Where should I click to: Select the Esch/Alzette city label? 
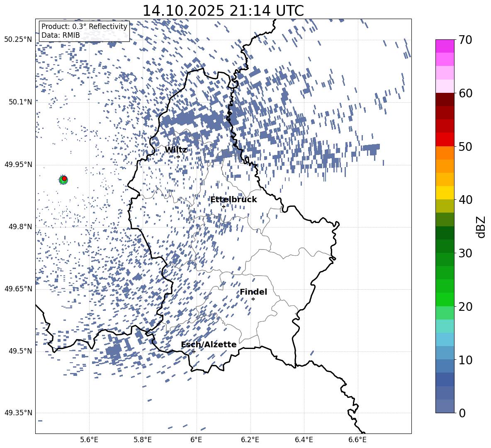(209, 344)
